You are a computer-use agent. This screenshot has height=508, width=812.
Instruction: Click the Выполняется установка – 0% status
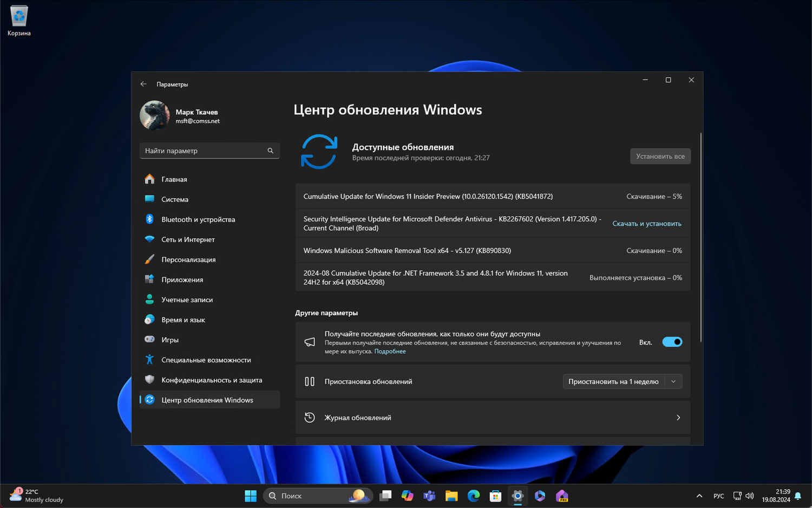[636, 278]
